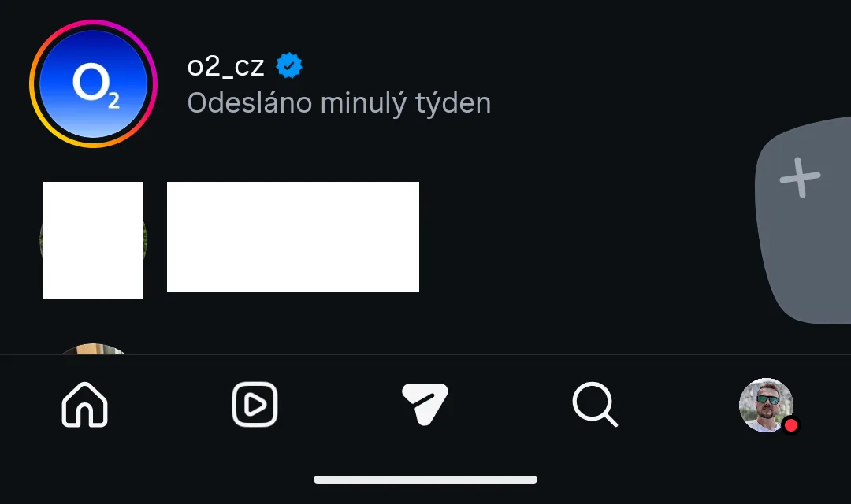This screenshot has width=851, height=504.
Task: Tap the partially visible avatar above the navigation bar
Action: point(93,348)
